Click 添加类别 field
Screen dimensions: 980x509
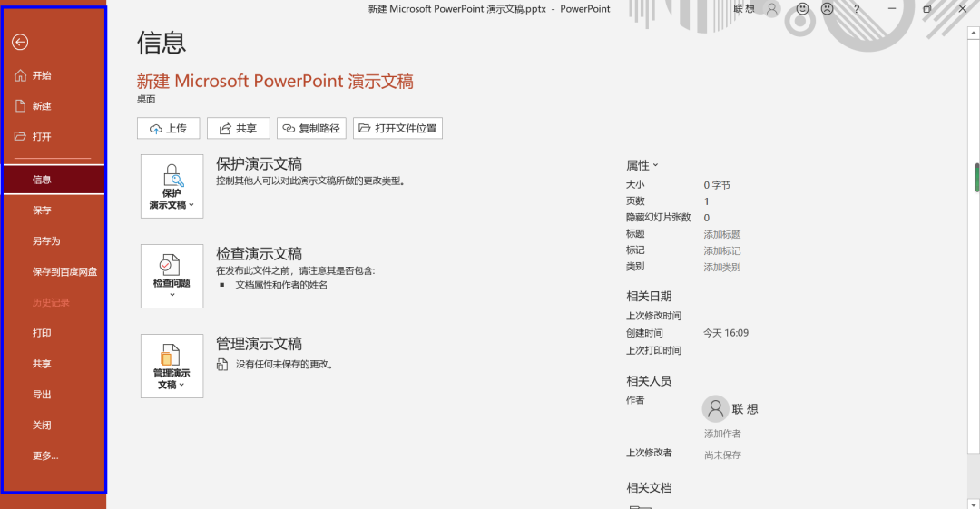(x=722, y=267)
